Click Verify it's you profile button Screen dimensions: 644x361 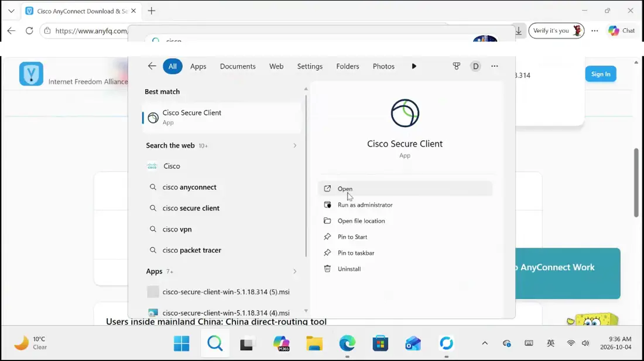coord(556,31)
